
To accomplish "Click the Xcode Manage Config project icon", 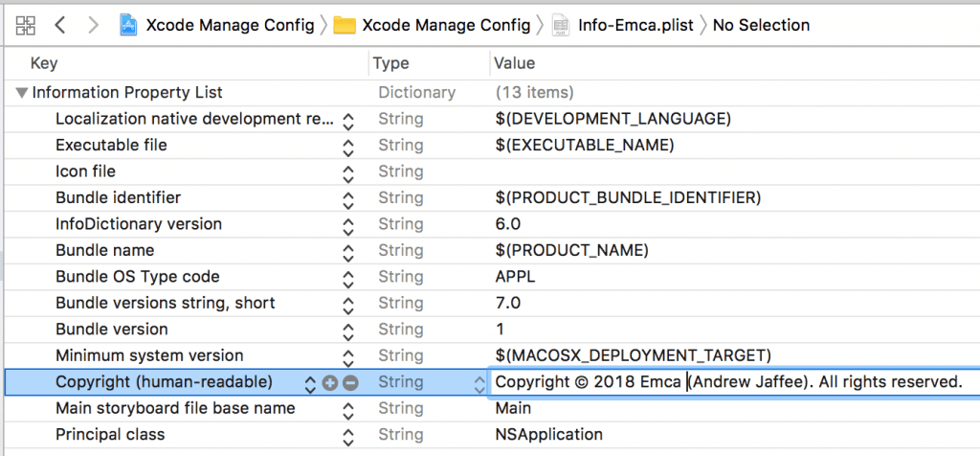I will pyautogui.click(x=129, y=25).
